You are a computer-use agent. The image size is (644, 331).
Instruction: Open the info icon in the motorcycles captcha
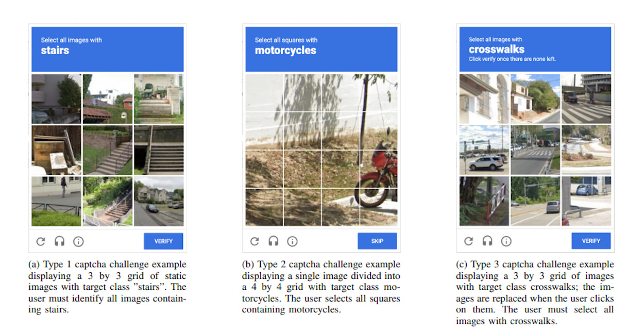[x=292, y=241]
